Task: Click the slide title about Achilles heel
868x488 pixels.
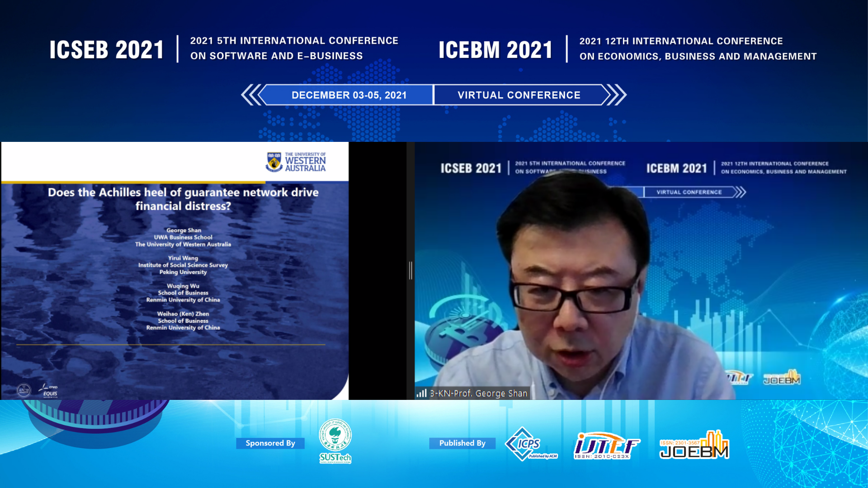Action: (183, 199)
